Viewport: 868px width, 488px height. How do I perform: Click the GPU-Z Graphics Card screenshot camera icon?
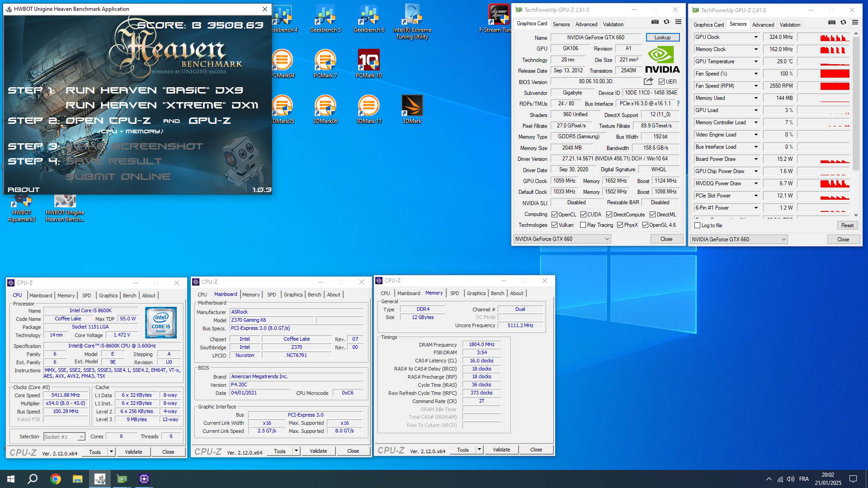(655, 22)
